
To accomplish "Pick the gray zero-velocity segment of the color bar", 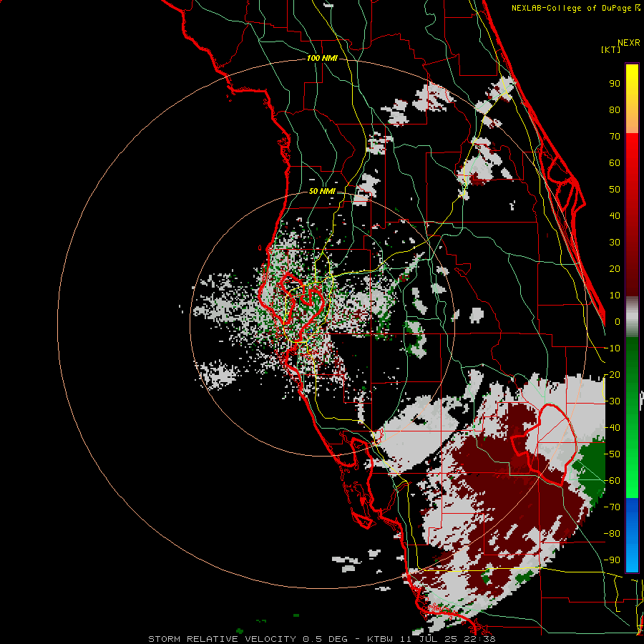I will click(x=632, y=317).
